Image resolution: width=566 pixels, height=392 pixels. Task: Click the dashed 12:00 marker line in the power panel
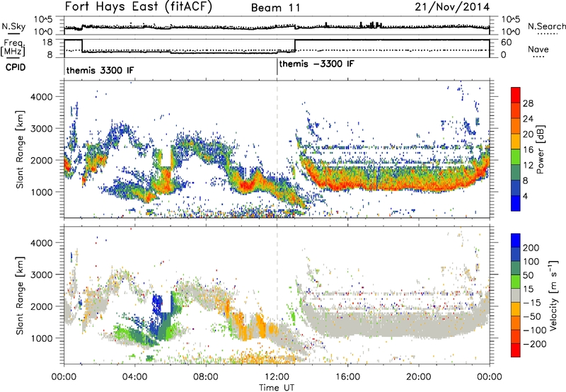coord(277,149)
